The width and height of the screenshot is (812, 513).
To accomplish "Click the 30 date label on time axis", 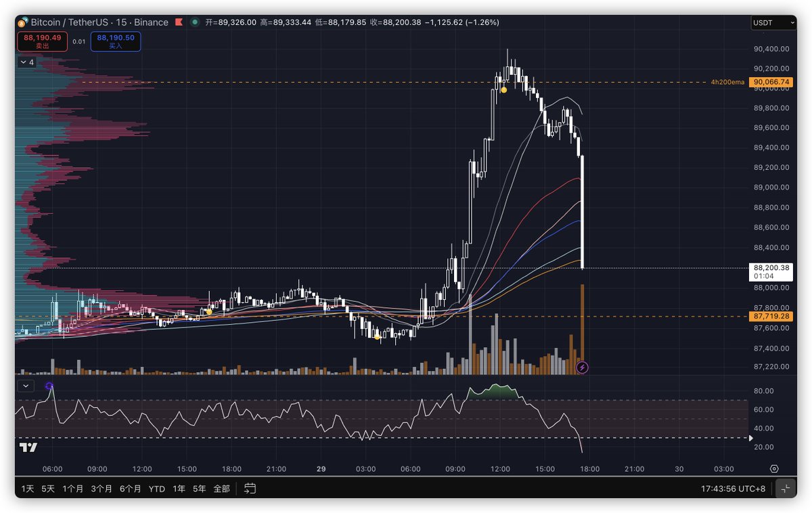I will [679, 468].
